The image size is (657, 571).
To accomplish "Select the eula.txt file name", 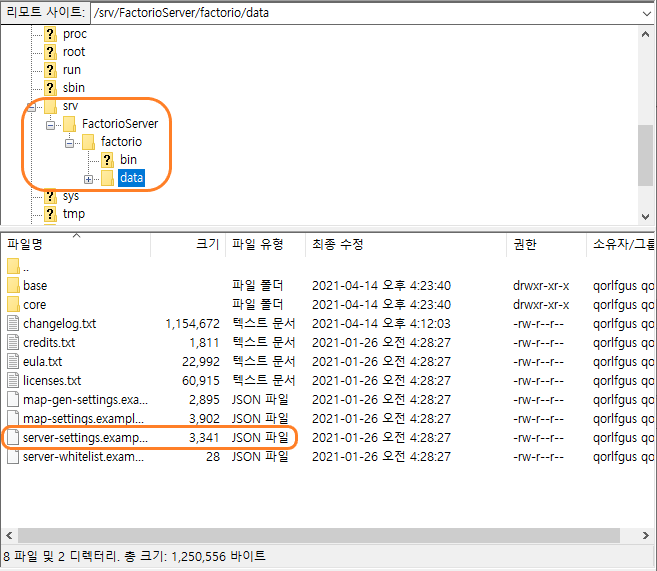I will (42, 362).
